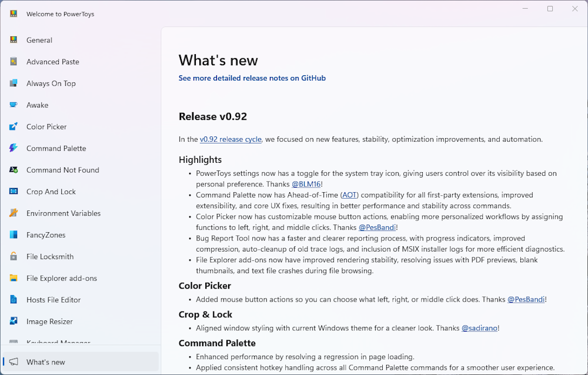Click the Advanced Paste icon
The height and width of the screenshot is (375, 588).
click(14, 62)
